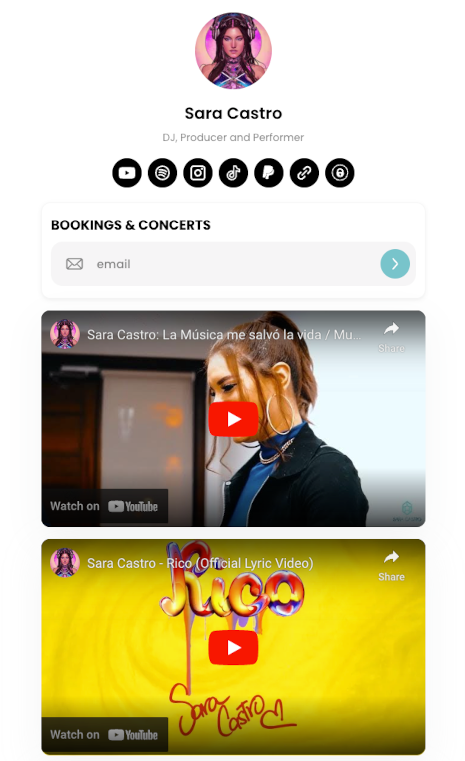This screenshot has width=465, height=761.
Task: Share the La Música me salvó video
Action: (391, 337)
